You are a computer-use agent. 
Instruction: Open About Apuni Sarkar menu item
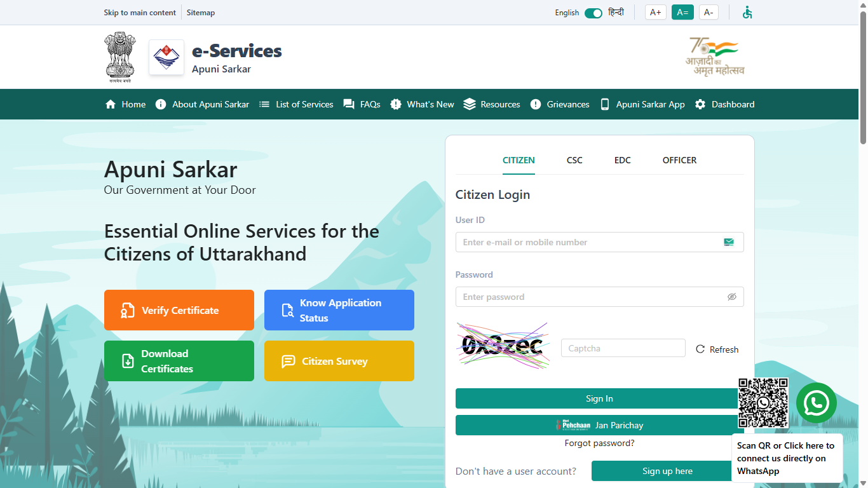click(202, 104)
